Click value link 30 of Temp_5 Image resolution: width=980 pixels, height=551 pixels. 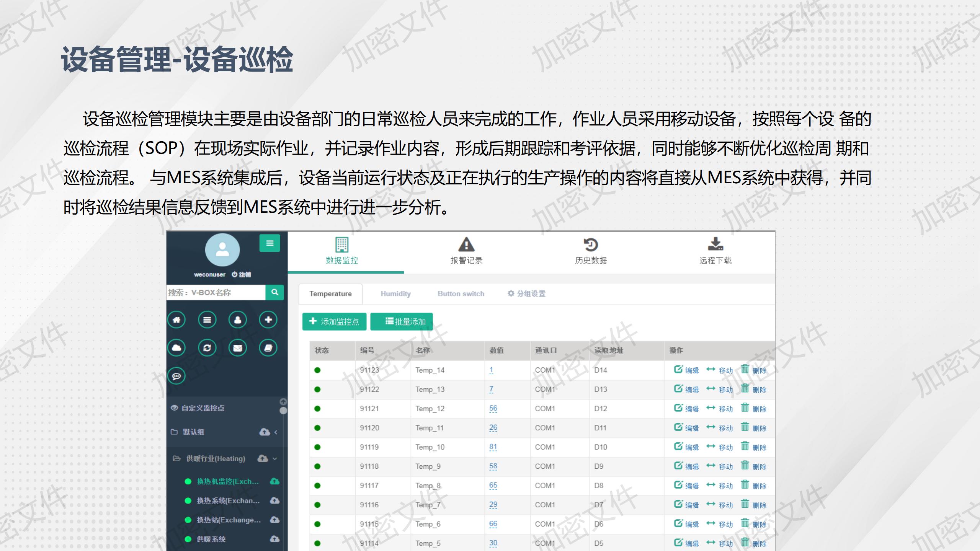coord(493,543)
